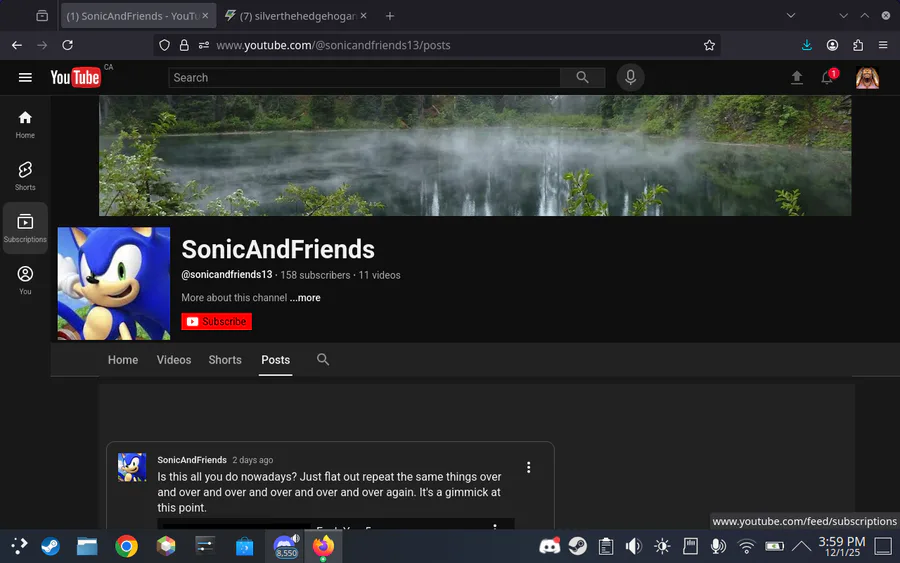Open Shorts in the sidebar

[25, 176]
